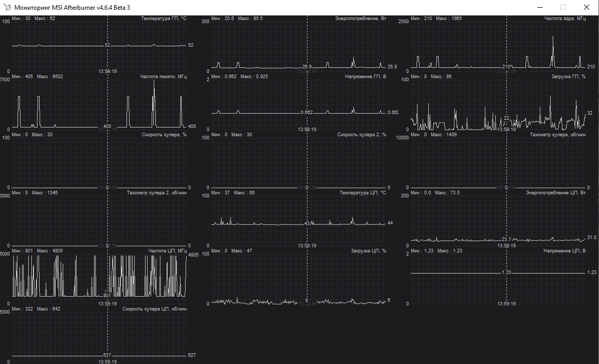Click 13:59:19 time marker on temperature graph
Viewport: 599px width, 364px height.
click(x=107, y=71)
